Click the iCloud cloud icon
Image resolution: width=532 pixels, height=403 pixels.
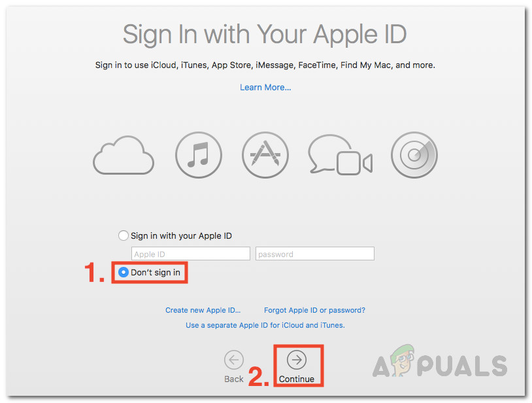click(x=124, y=155)
